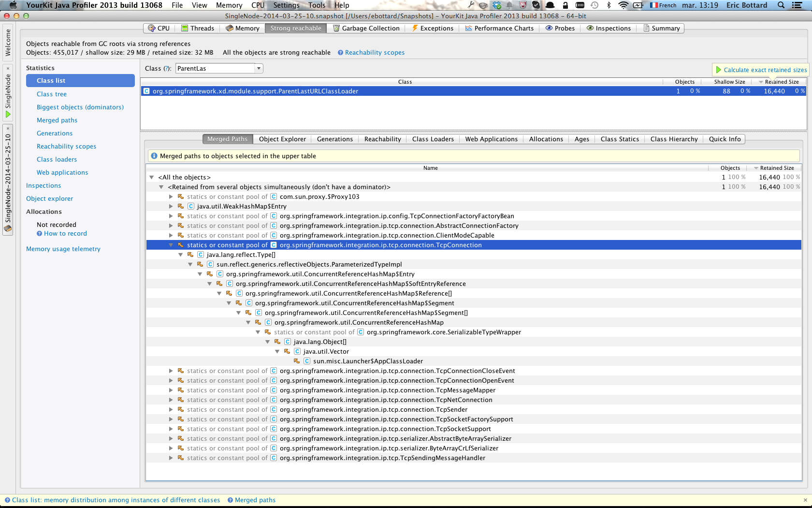The width and height of the screenshot is (812, 508).
Task: Open the Tools menu
Action: click(x=317, y=5)
